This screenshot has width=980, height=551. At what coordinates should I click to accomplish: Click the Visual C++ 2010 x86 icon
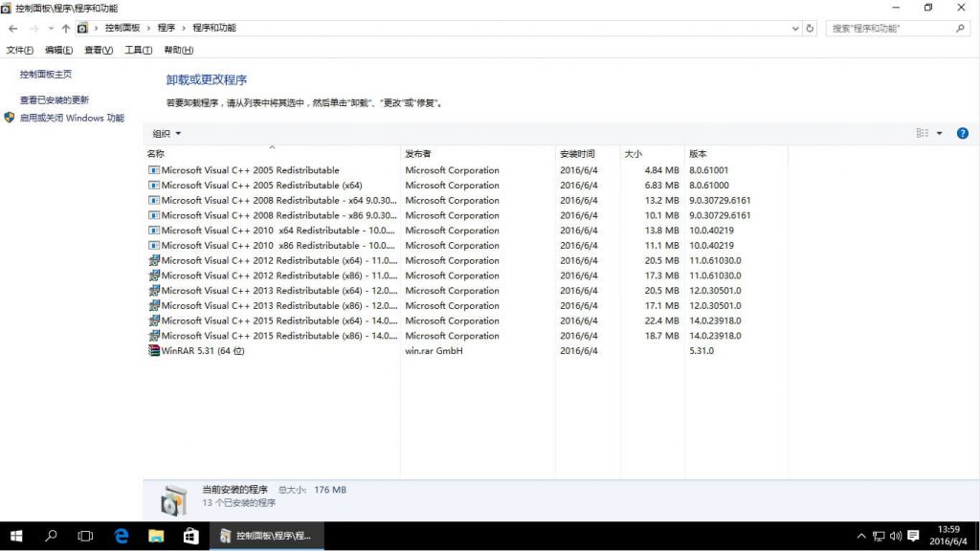154,245
